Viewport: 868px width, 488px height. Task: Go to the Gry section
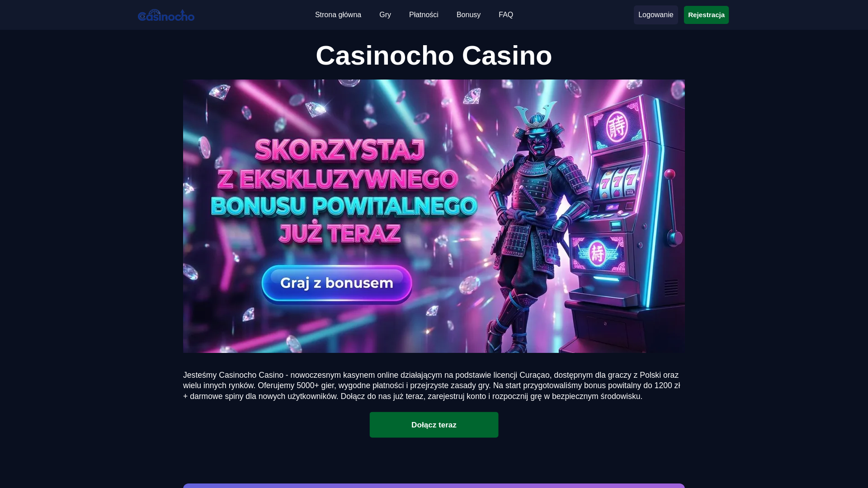(385, 15)
